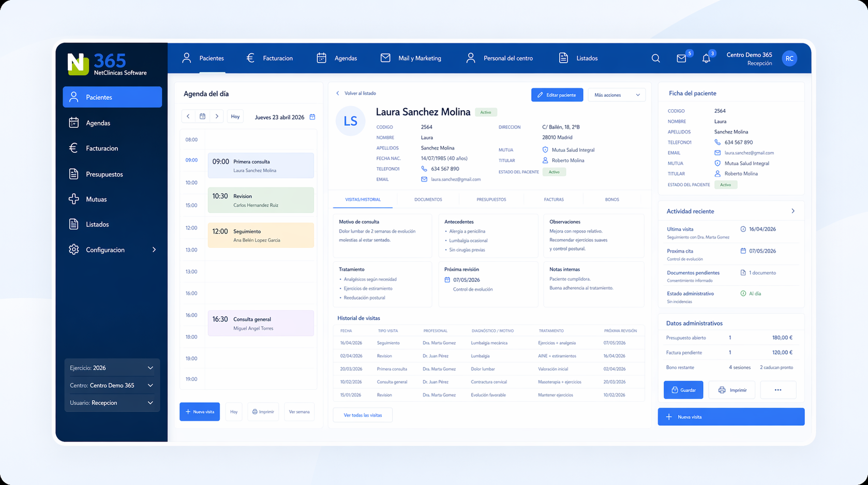
Task: Open the Centro Demo 365 selector in sidebar
Action: click(112, 386)
